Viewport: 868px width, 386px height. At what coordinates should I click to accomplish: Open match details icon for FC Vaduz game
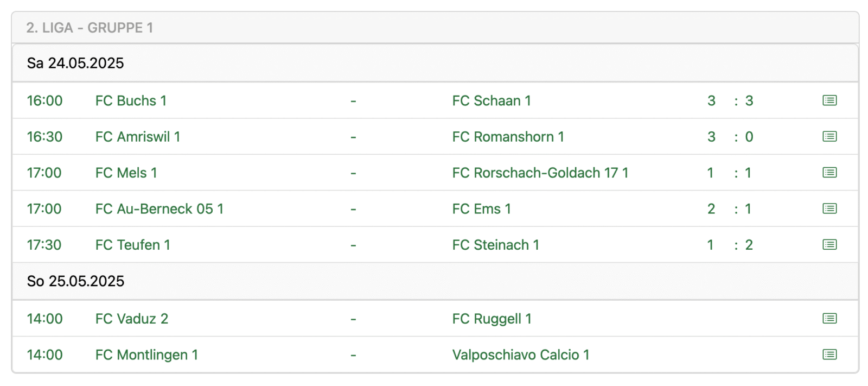(x=829, y=319)
